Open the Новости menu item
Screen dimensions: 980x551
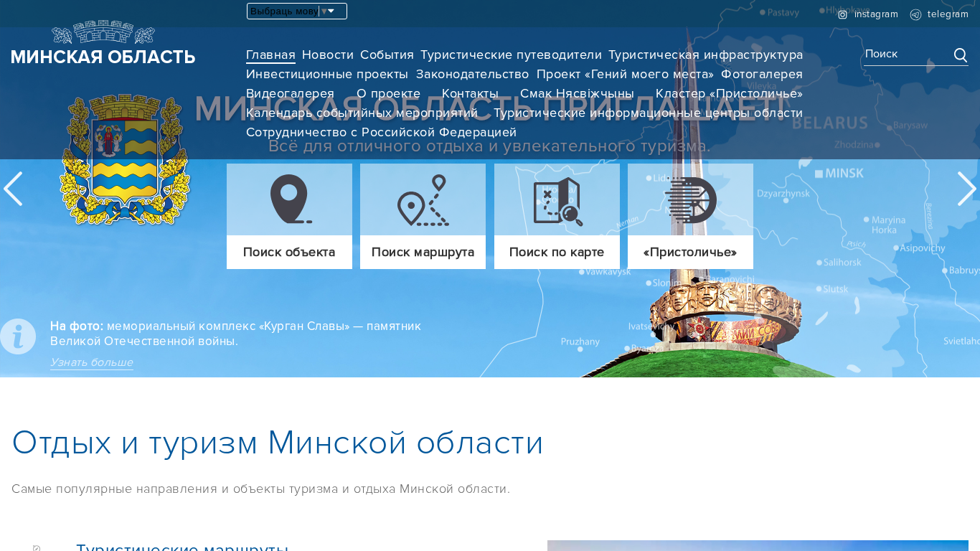coord(328,55)
